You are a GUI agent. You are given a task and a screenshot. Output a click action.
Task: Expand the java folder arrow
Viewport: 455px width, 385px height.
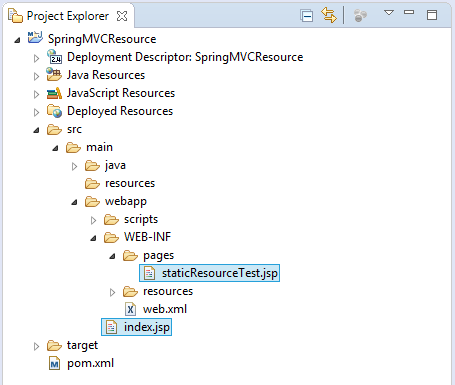point(74,166)
